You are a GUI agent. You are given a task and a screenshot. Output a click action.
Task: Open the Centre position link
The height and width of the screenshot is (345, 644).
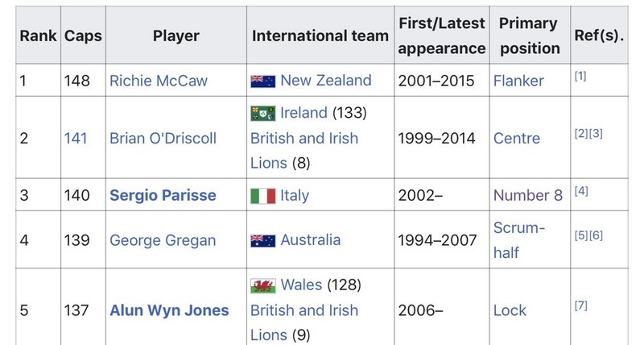tap(517, 138)
